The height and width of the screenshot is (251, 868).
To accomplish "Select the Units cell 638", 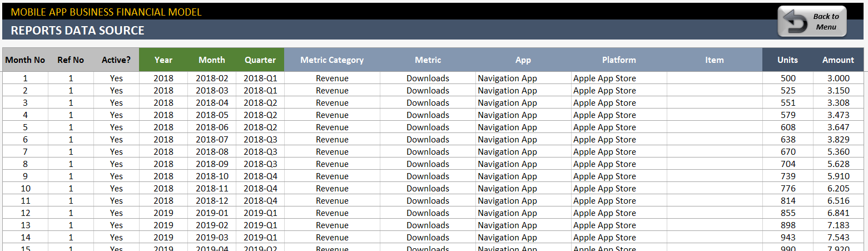I will pos(788,140).
